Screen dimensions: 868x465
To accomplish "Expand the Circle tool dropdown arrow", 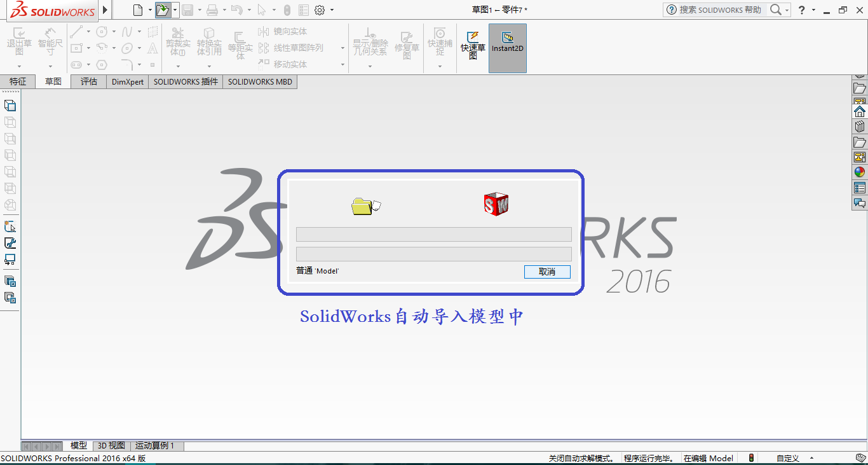I will coord(114,31).
